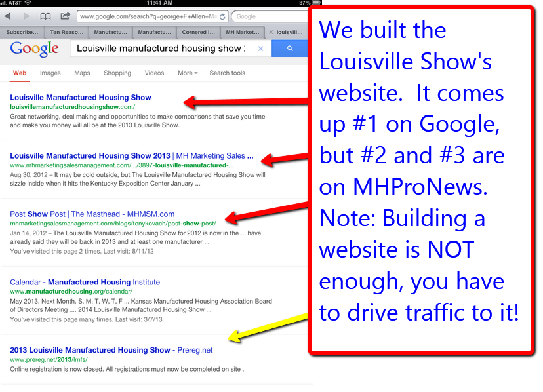Tap the 11:41 AM clock

click(159, 3)
